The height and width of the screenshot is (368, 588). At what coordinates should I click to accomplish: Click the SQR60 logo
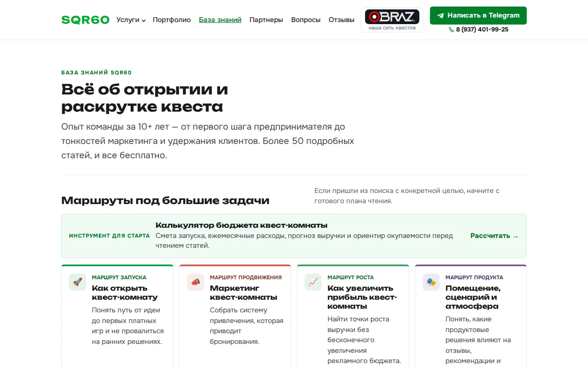tap(85, 20)
